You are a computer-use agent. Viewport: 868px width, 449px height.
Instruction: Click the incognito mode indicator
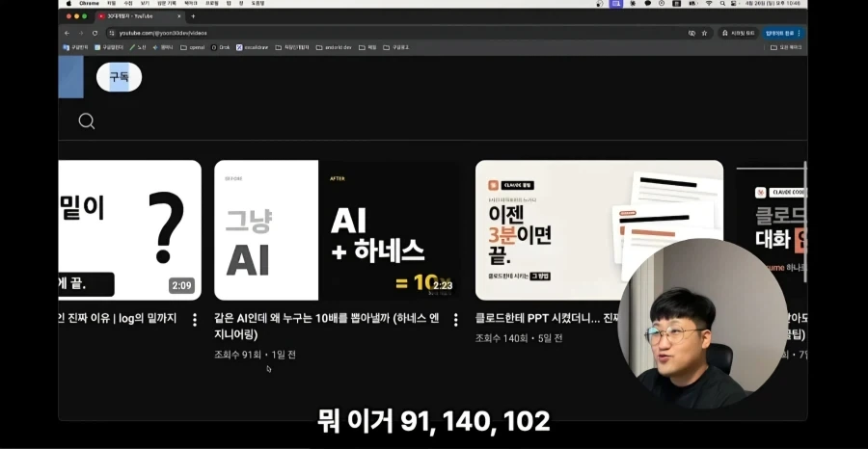coord(739,33)
